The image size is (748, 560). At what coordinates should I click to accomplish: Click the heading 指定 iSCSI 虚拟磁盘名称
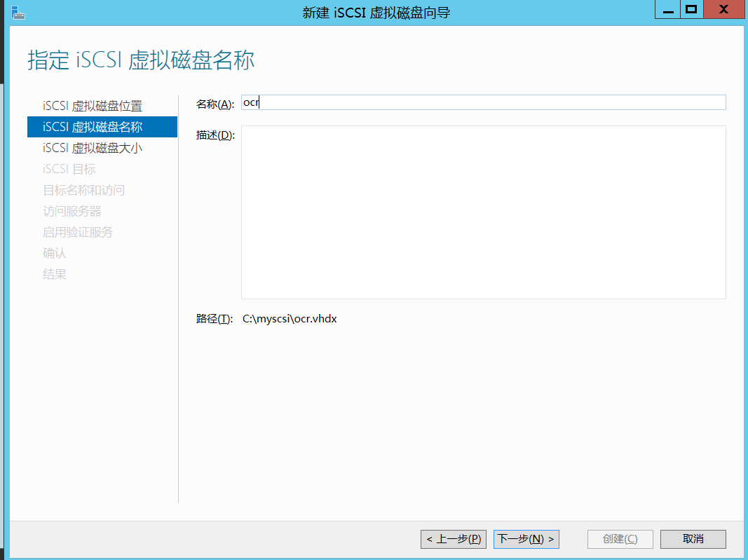coord(141,60)
